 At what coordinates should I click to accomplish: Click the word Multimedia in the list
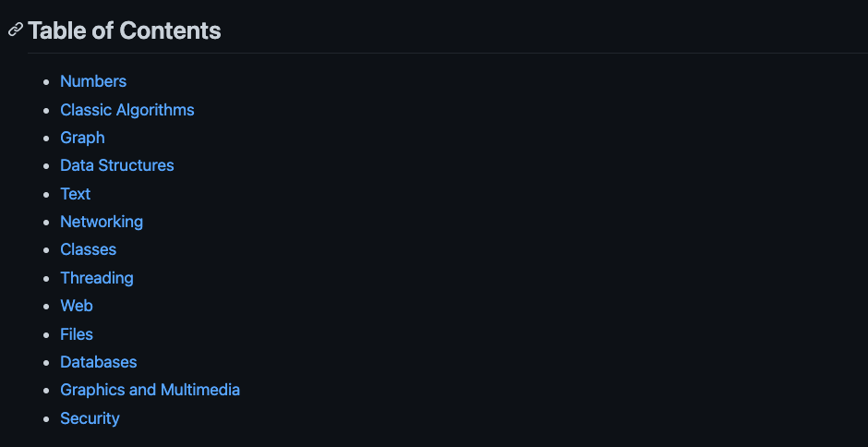click(199, 390)
